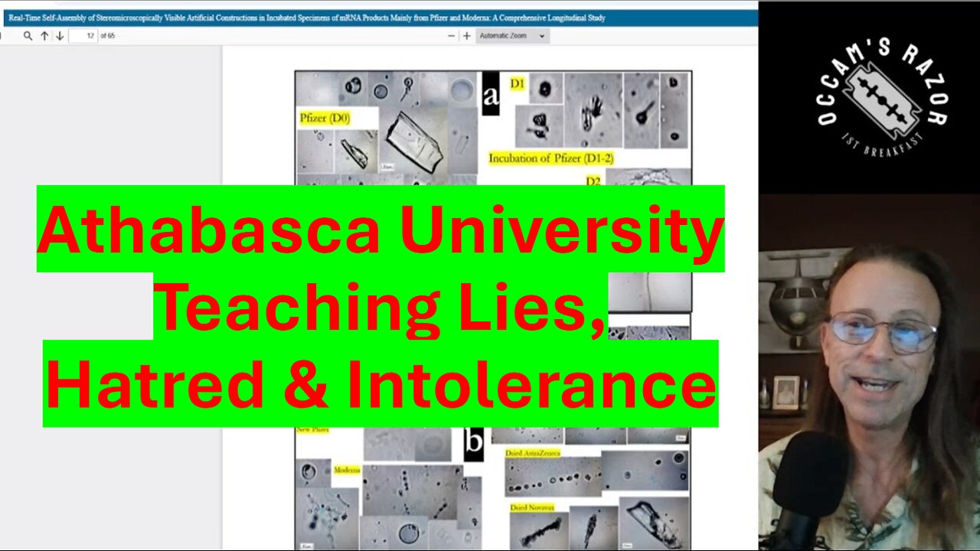
Task: Click the 'Dried Novavax' label
Action: tap(532, 507)
